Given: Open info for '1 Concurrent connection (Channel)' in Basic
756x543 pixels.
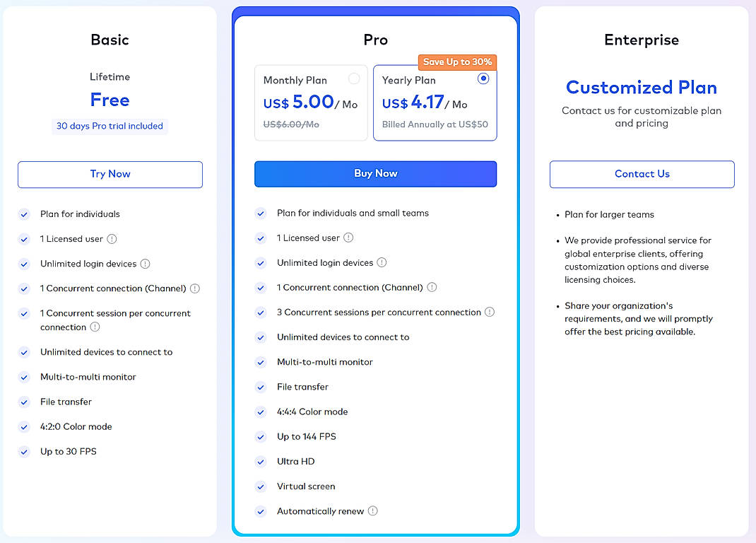Looking at the screenshot, I should (196, 288).
